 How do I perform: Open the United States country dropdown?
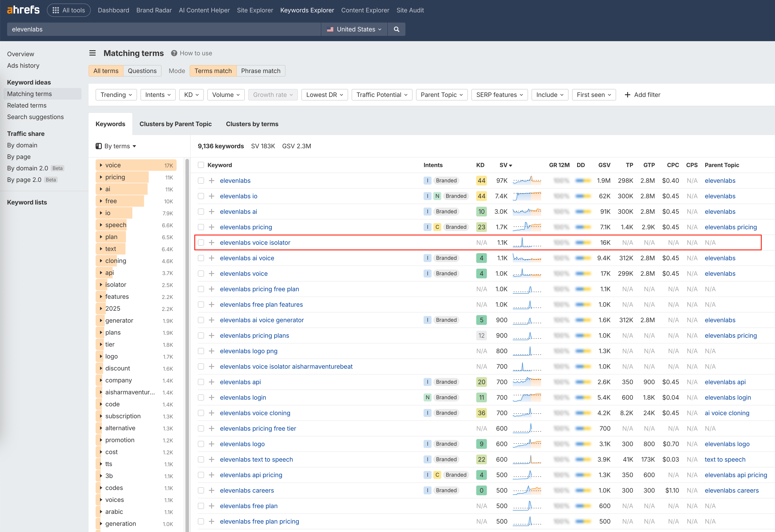tap(354, 29)
